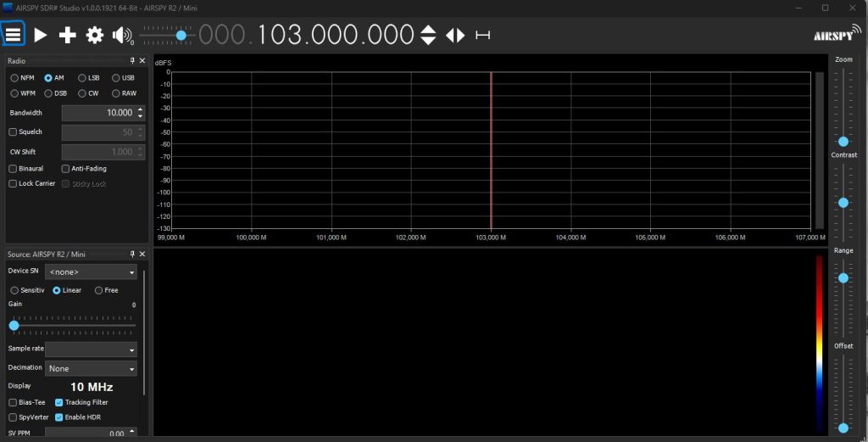Open the Decimation dropdown
Screen dimensions: 868x442
[x=91, y=369]
